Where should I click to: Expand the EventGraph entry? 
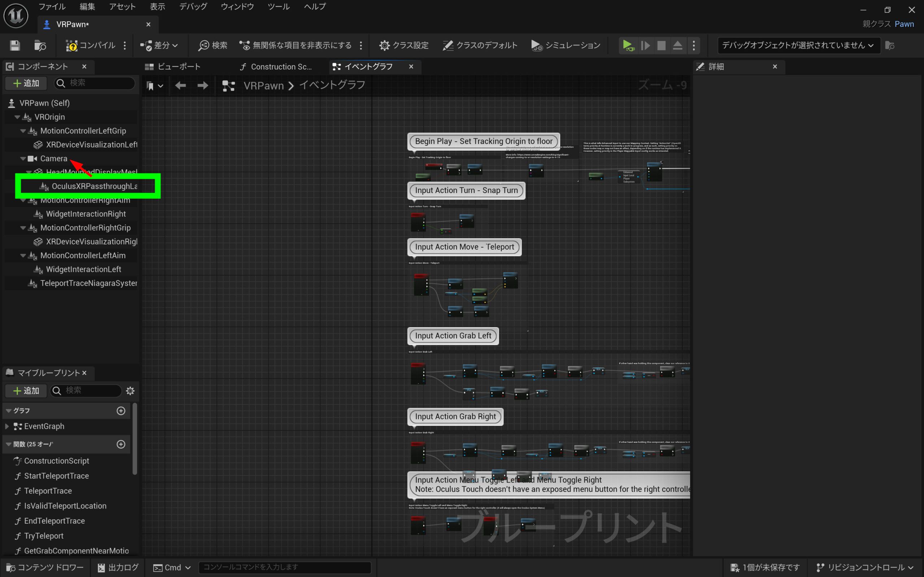(x=7, y=426)
